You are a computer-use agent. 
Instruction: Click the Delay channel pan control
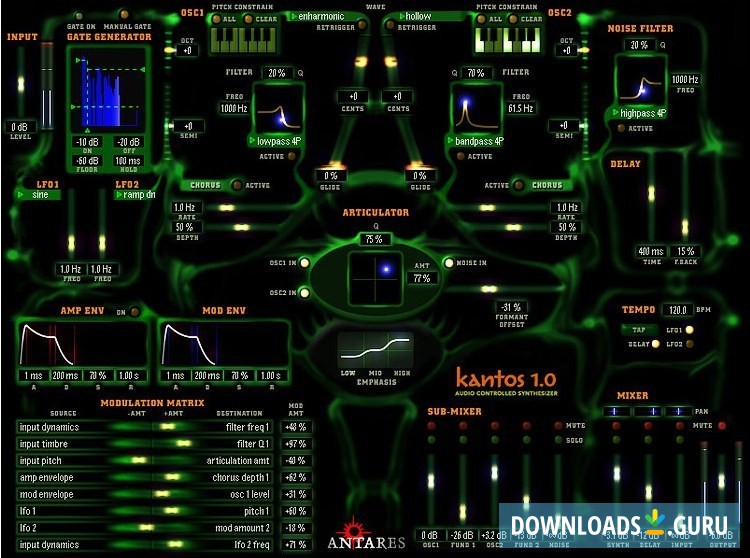[x=648, y=411]
